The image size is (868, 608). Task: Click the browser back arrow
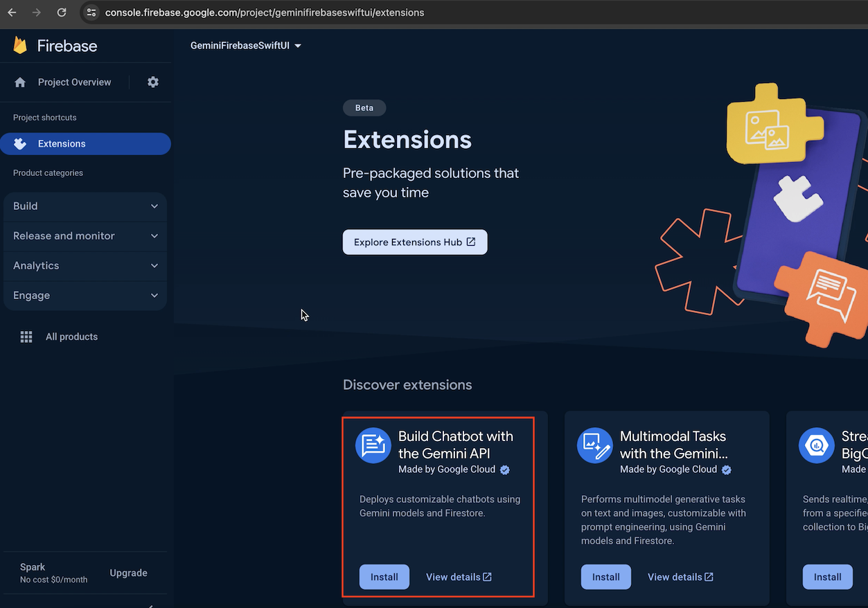click(12, 12)
